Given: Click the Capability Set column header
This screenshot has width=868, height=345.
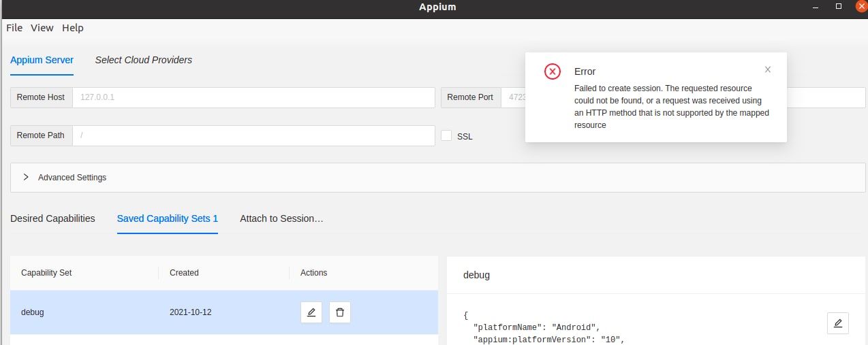Looking at the screenshot, I should coord(46,273).
